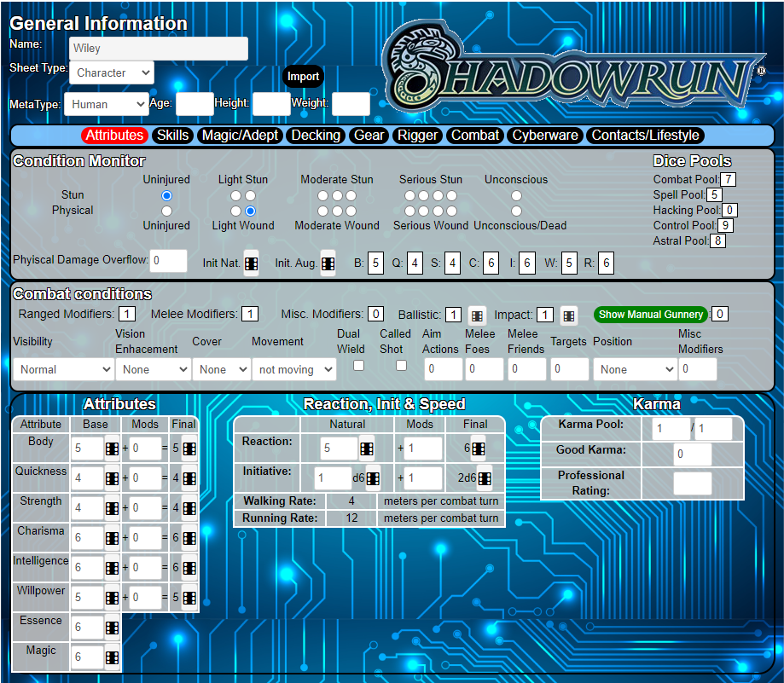Switch to the Gear tab
This screenshot has height=683, width=784.
pyautogui.click(x=369, y=136)
